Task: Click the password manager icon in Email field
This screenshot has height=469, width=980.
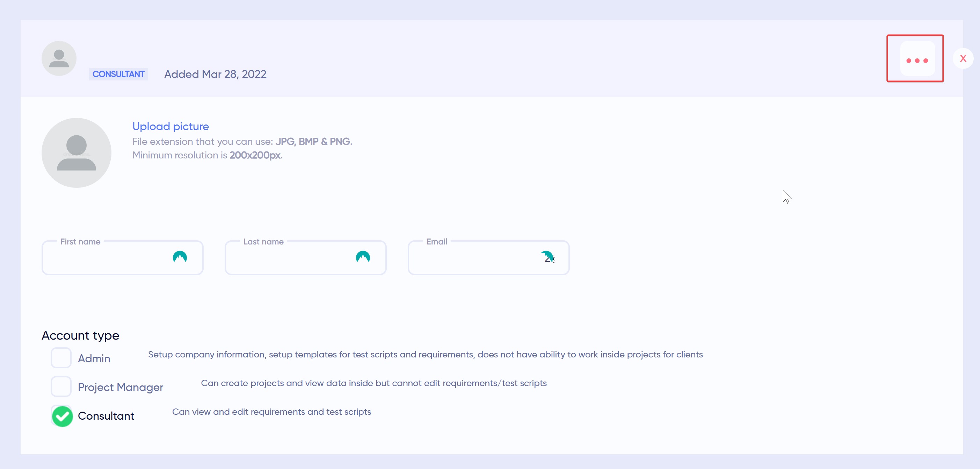Action: 547,257
